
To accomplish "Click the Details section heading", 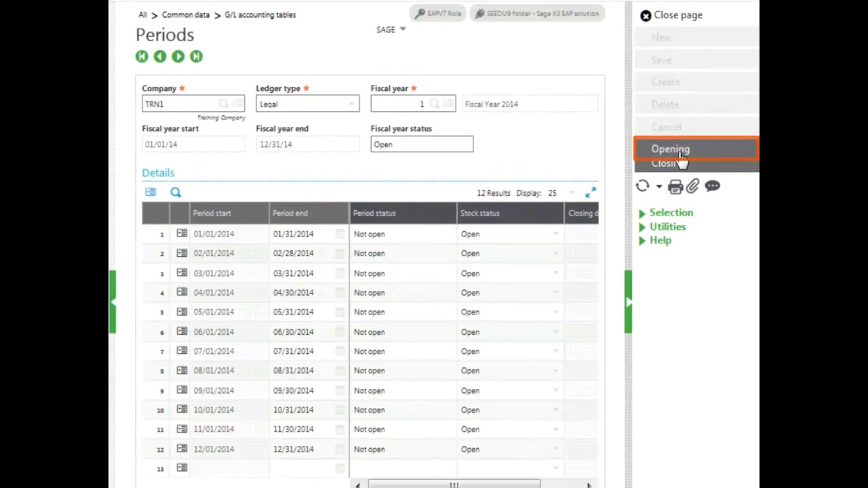I will 158,173.
